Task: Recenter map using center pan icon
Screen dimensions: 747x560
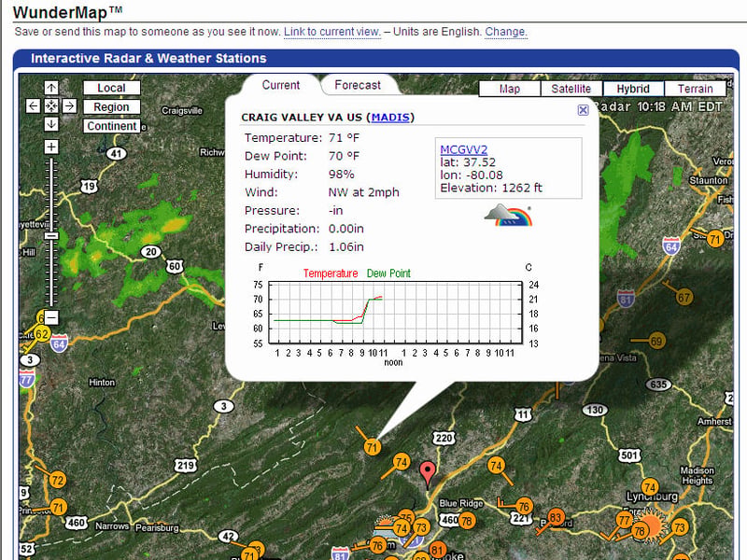Action: [x=51, y=105]
